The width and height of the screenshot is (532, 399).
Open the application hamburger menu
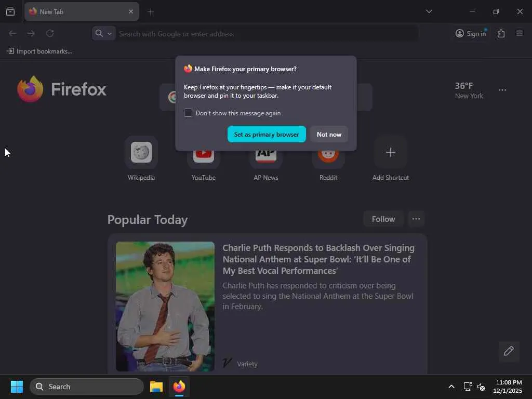coord(520,33)
